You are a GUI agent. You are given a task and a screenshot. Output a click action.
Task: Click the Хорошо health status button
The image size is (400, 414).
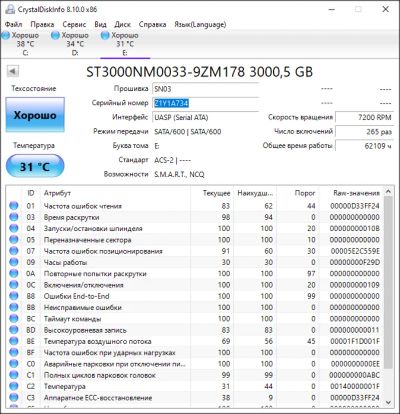(x=35, y=115)
